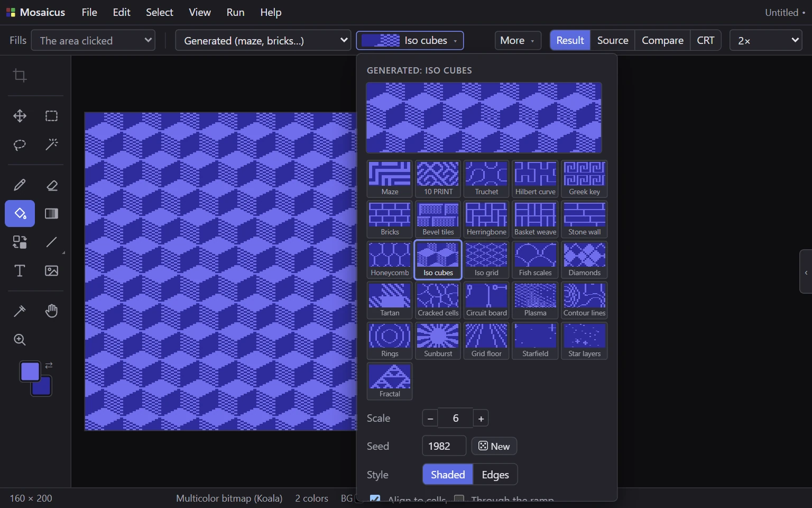Switch Style to Edges
812x508 pixels.
point(495,475)
